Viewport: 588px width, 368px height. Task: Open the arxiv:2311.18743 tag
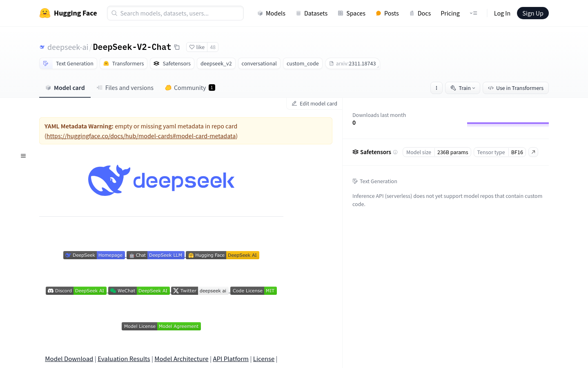pos(352,63)
